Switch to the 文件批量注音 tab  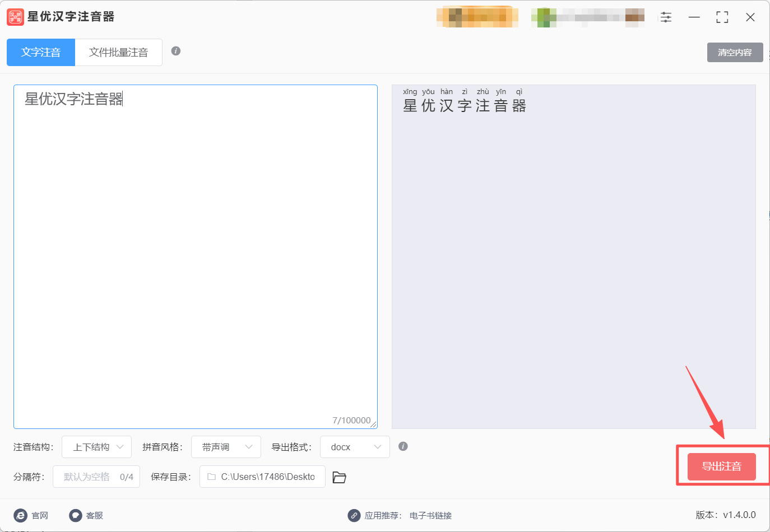[118, 52]
